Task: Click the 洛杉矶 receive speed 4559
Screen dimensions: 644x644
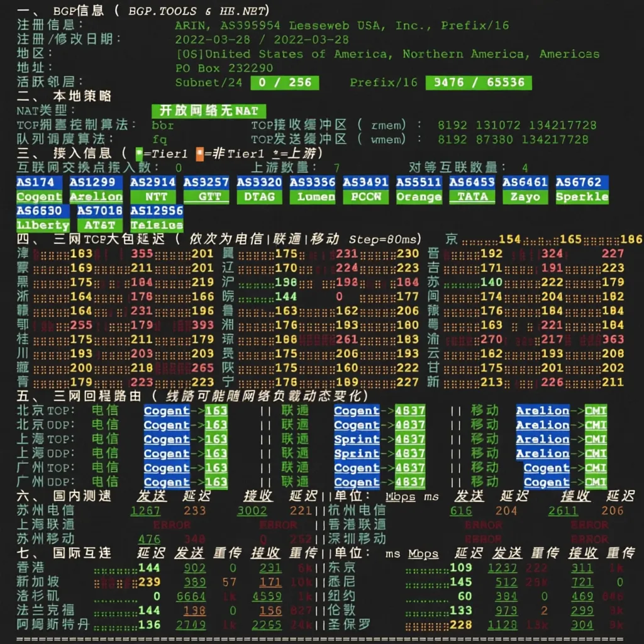Action: tap(267, 596)
